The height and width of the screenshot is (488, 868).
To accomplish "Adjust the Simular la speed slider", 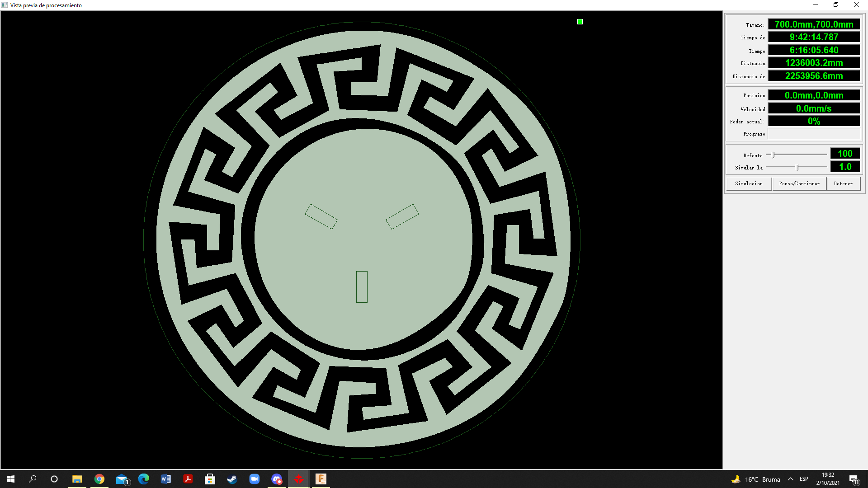I will (797, 167).
